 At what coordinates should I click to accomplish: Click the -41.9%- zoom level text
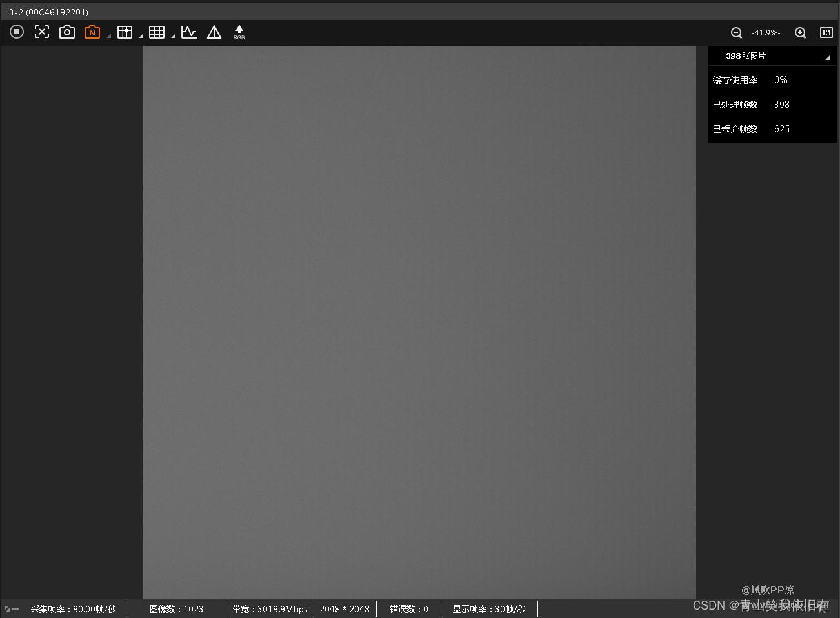(x=766, y=33)
